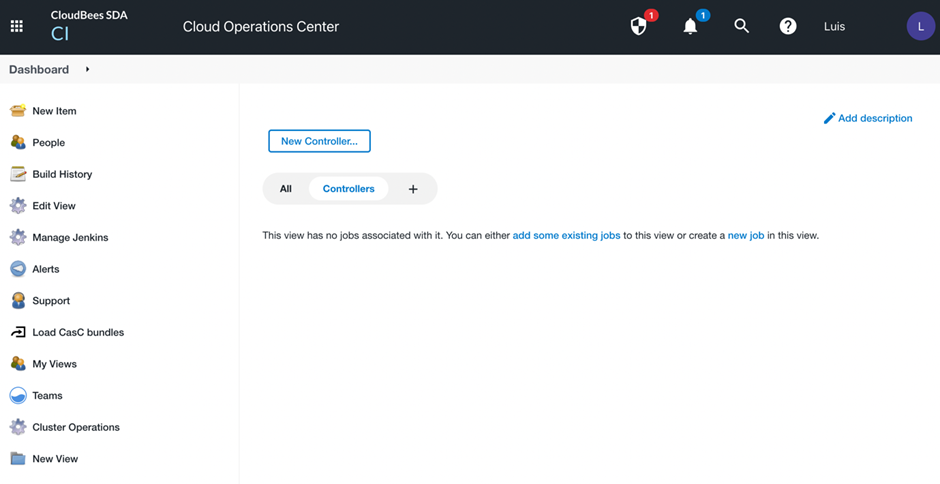
Task: Select Load CasC bundles entry
Action: tap(78, 332)
